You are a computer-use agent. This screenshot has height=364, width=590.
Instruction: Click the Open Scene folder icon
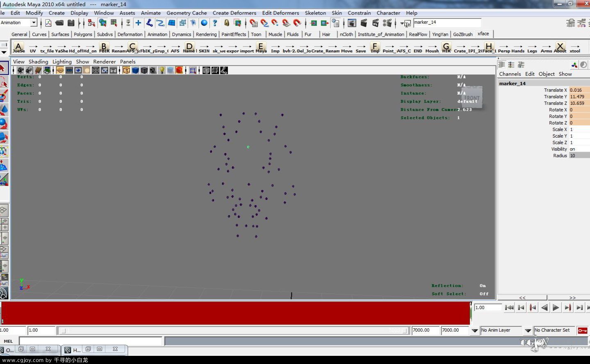(59, 23)
